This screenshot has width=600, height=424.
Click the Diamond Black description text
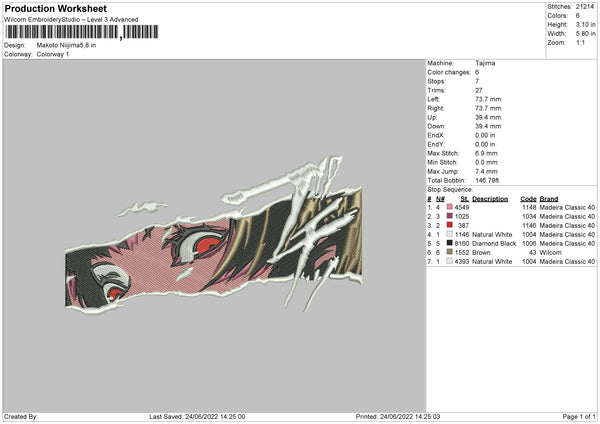(x=494, y=243)
